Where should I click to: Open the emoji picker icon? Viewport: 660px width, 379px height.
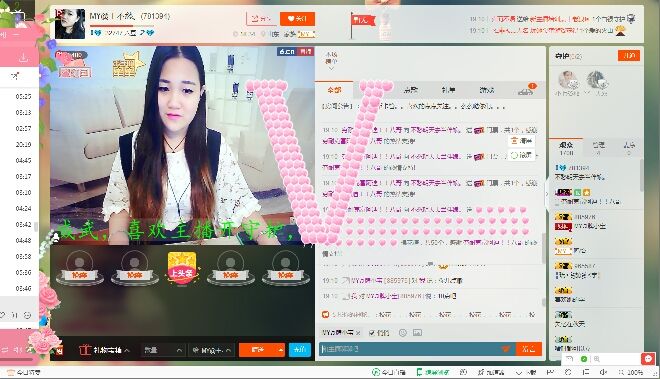(x=402, y=333)
